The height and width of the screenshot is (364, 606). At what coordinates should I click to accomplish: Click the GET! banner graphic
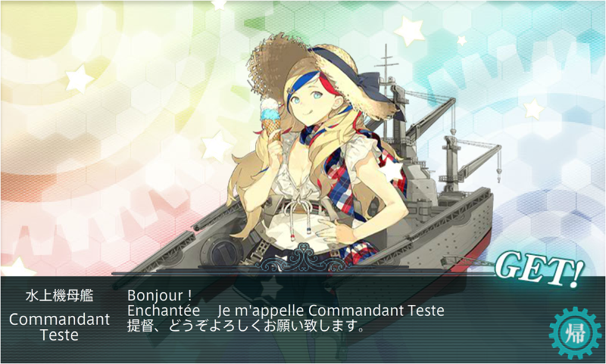coord(540,269)
